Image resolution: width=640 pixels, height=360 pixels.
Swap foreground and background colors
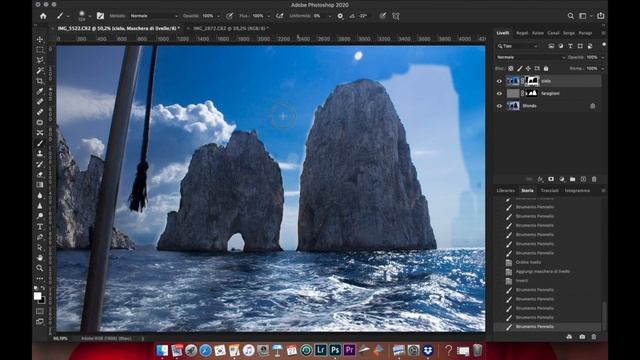point(43,288)
